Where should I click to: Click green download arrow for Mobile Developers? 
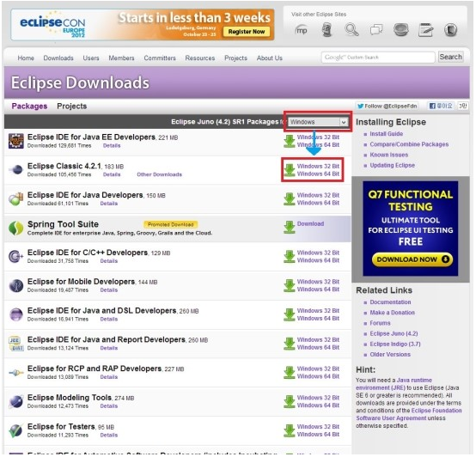290,285
